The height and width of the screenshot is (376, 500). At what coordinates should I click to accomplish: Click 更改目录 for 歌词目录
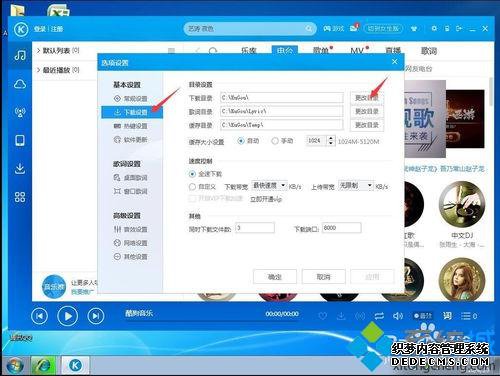point(367,111)
